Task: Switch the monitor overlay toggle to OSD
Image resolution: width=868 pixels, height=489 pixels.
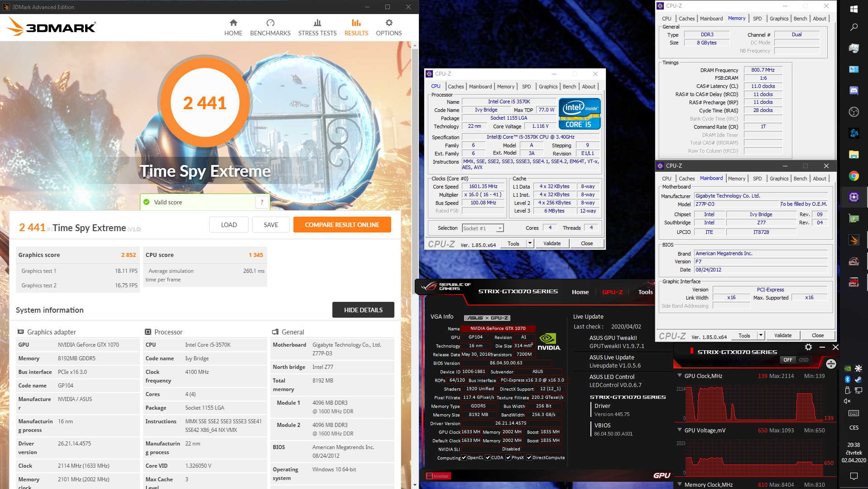Action: click(x=804, y=360)
